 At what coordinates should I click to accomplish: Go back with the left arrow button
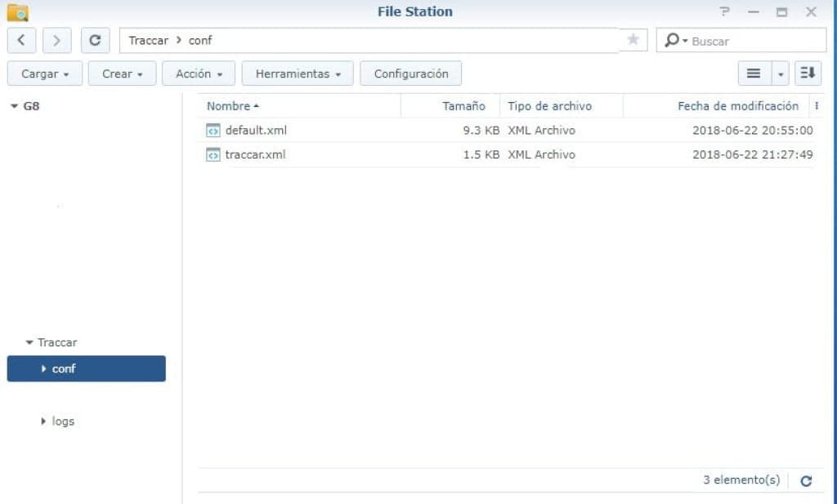[21, 41]
